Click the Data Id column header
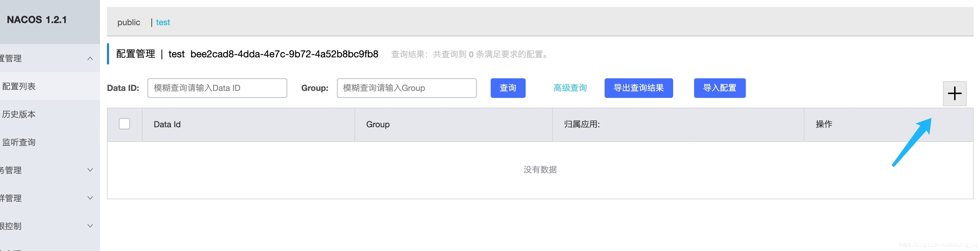The height and width of the screenshot is (251, 980). coord(167,124)
